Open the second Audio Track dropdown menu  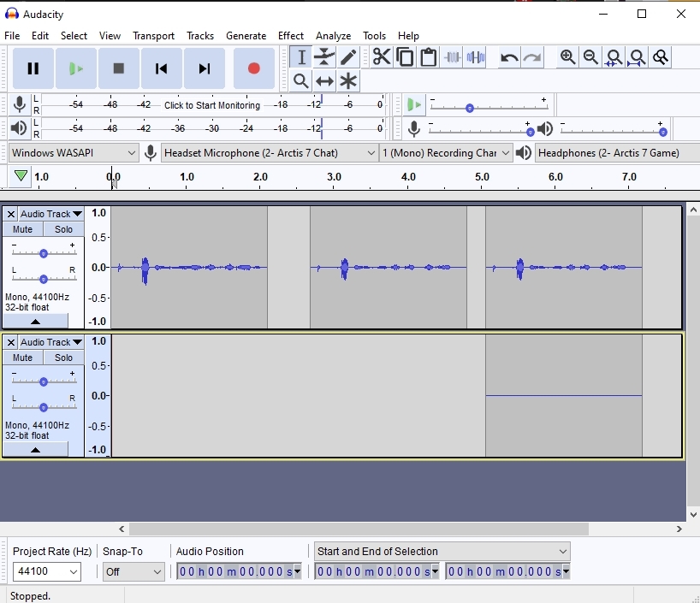click(x=51, y=342)
